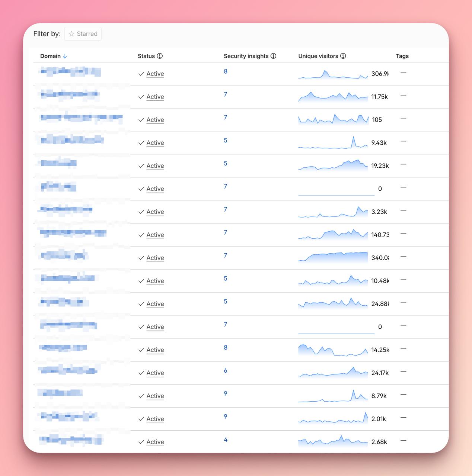Click the star icon in the Starred filter
Screen dimensions: 472x476
point(71,34)
